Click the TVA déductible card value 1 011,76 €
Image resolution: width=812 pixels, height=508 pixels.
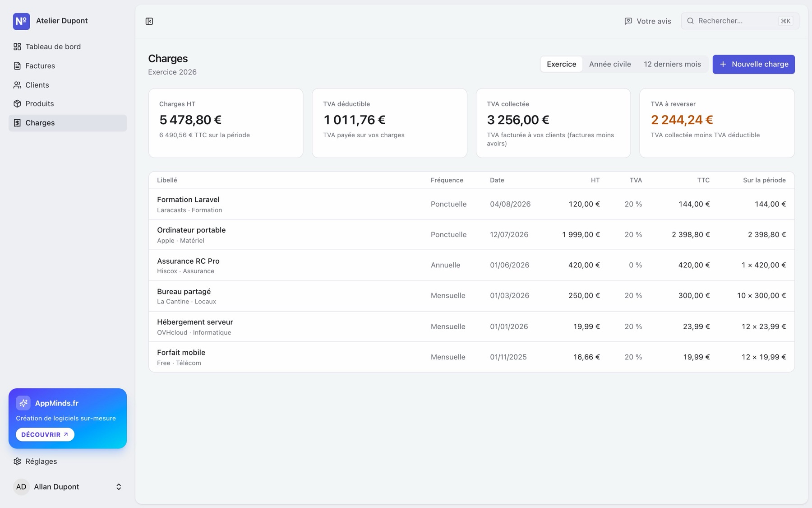354,120
